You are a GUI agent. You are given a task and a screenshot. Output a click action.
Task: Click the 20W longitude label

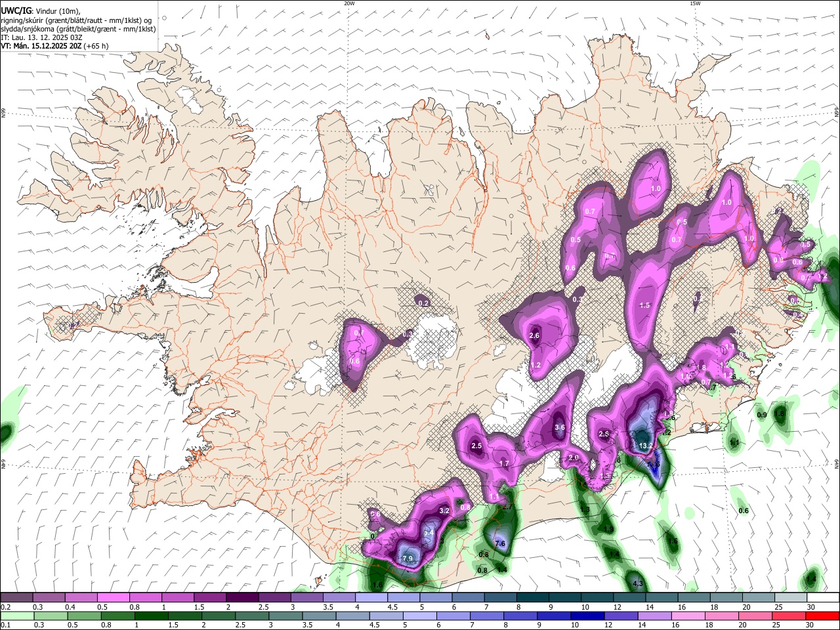(350, 3)
